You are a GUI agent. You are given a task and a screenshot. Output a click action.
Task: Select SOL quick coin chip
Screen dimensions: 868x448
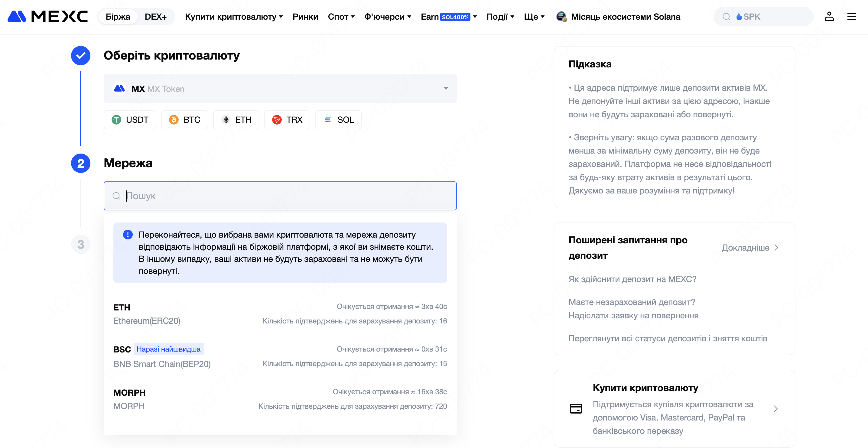338,120
